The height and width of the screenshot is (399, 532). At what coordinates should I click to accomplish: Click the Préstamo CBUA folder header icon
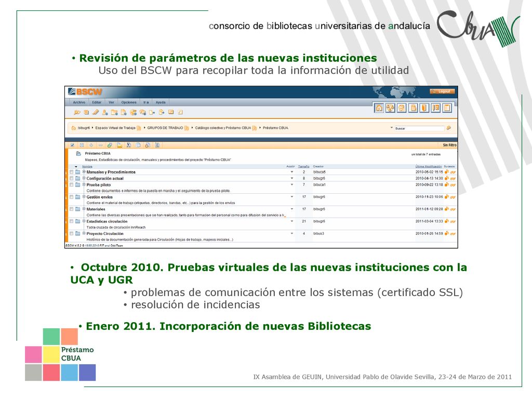(x=79, y=153)
